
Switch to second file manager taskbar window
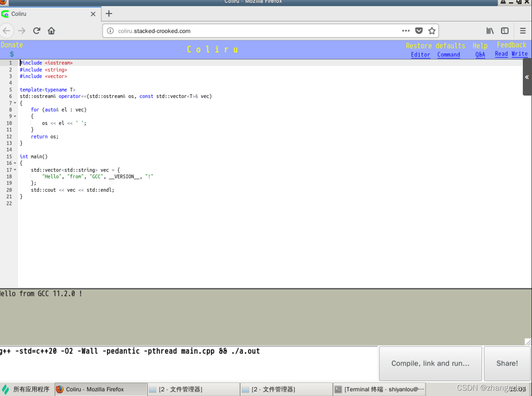pos(286,389)
